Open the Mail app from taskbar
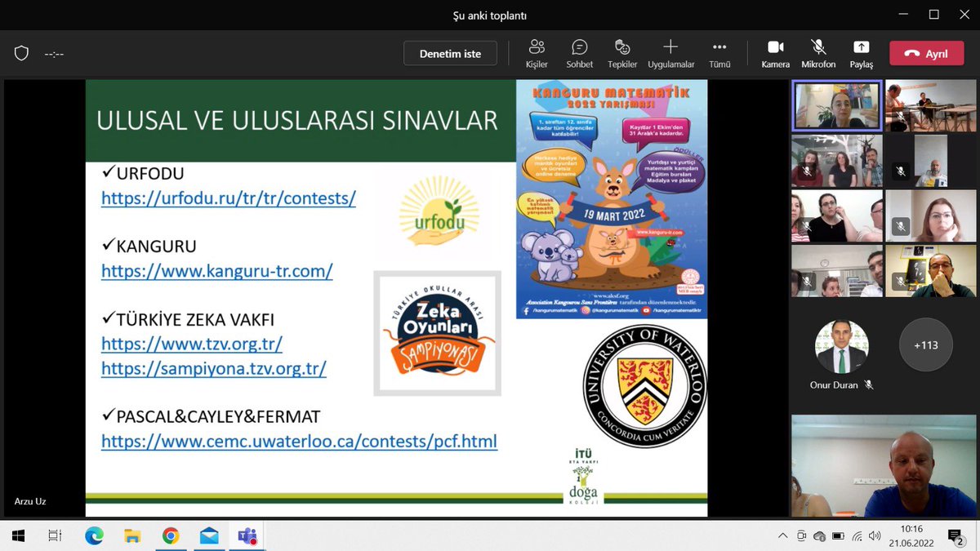This screenshot has width=980, height=551. [209, 535]
